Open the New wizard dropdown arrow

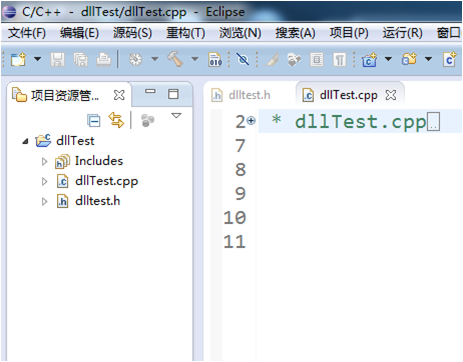click(x=37, y=59)
